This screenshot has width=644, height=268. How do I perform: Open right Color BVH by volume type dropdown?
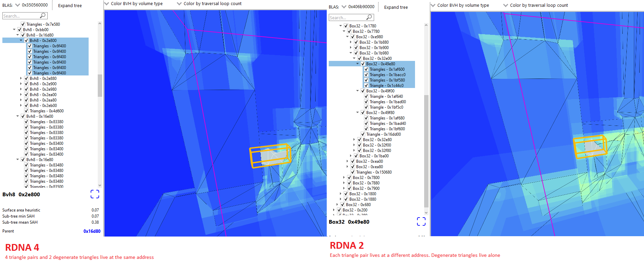tap(433, 5)
